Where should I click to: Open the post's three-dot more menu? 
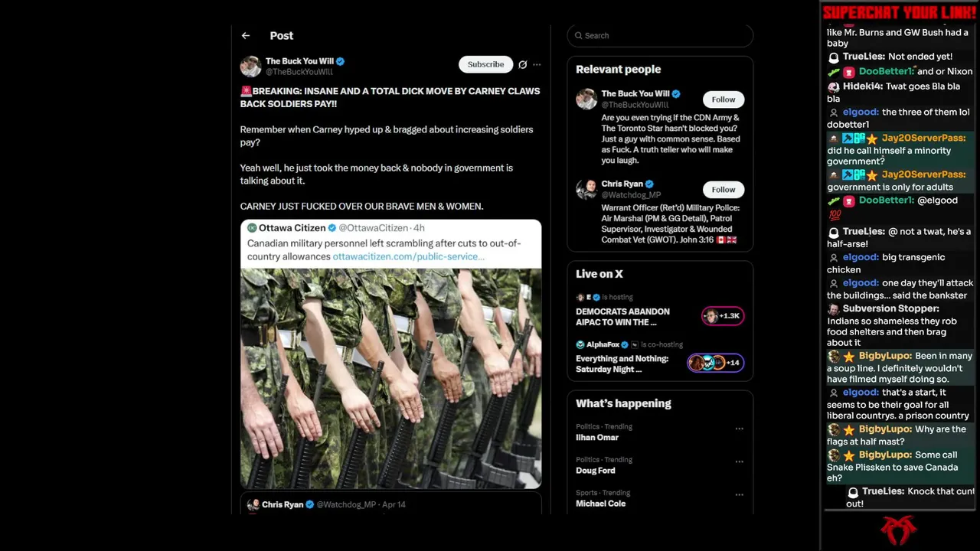click(x=537, y=64)
